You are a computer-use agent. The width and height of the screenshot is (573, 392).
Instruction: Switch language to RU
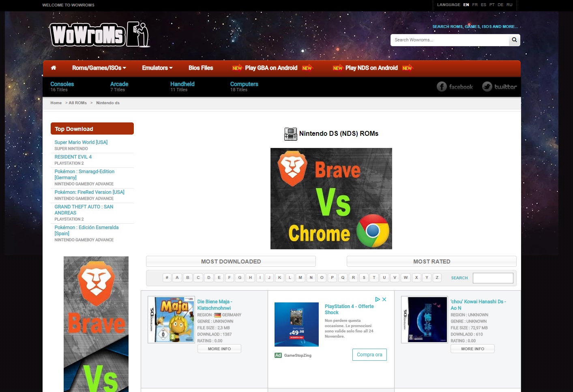(x=509, y=5)
